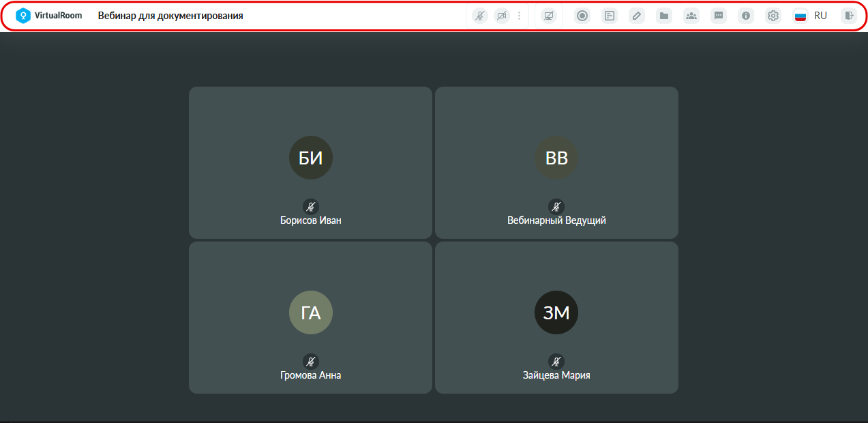
Task: Select the ВВ avatar of Вебинарный Ведущий
Action: (556, 158)
